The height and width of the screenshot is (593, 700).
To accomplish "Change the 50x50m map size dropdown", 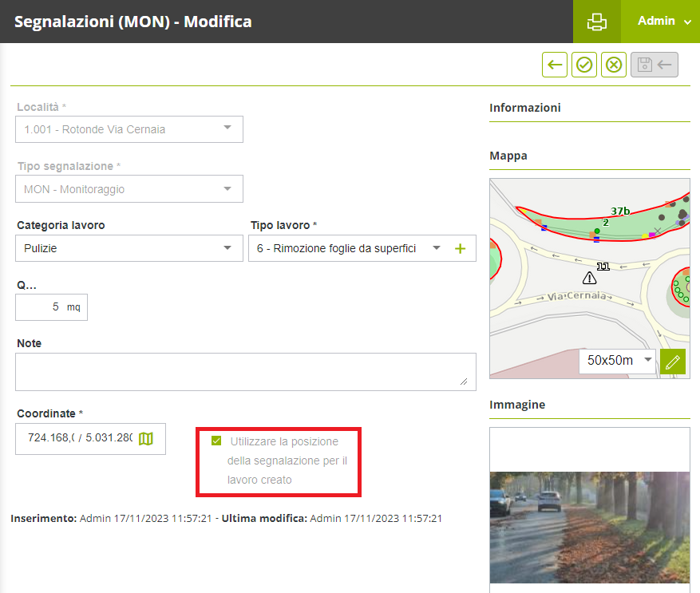I will point(618,361).
